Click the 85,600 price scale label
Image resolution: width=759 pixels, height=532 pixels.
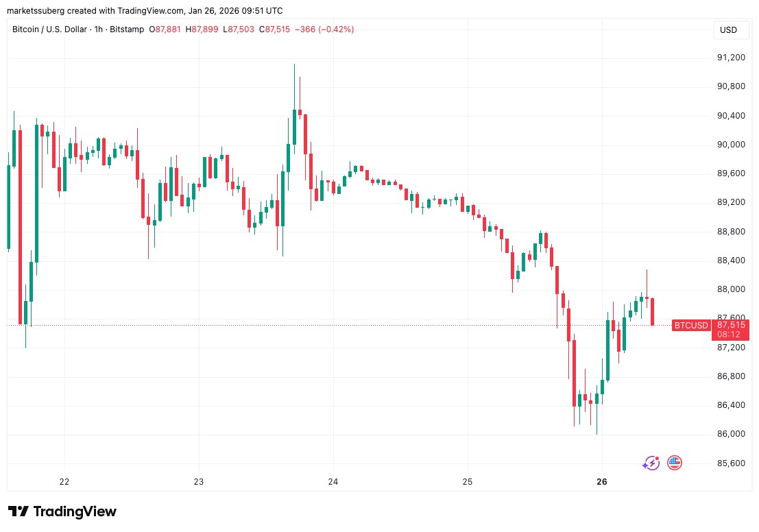pos(731,463)
